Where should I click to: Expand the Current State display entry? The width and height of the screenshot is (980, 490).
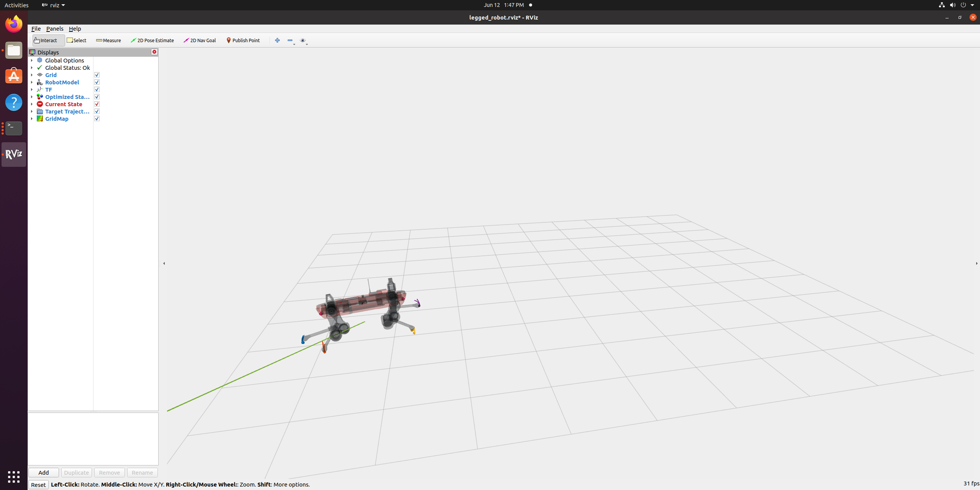32,104
